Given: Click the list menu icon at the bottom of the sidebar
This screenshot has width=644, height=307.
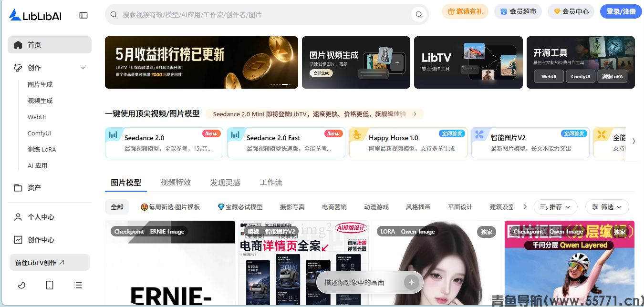Looking at the screenshot, I should point(78,285).
